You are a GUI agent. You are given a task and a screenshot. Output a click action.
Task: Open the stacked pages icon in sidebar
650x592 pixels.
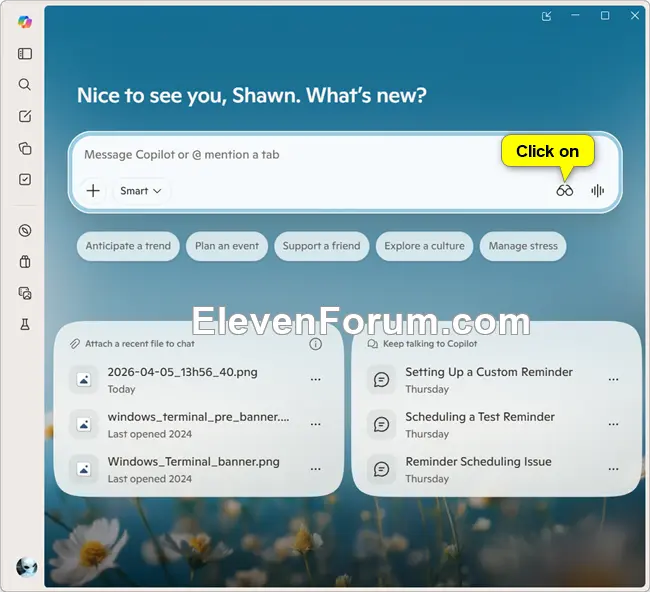(25, 148)
